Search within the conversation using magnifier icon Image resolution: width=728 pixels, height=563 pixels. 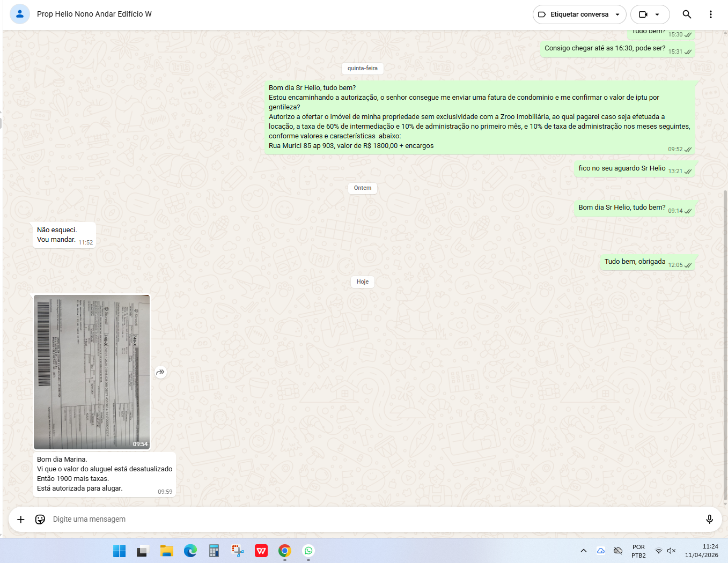tap(687, 14)
